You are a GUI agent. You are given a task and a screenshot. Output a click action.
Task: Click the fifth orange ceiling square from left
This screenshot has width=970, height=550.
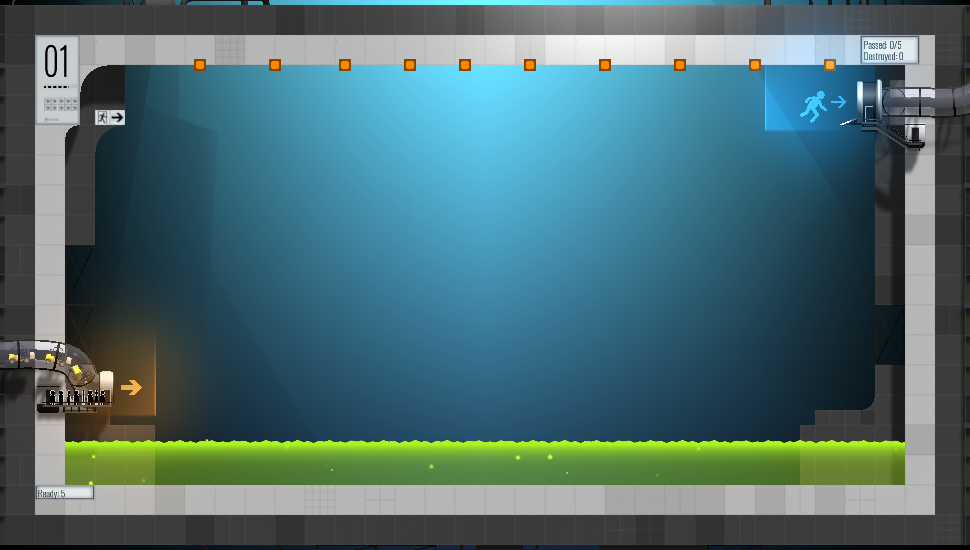(x=465, y=65)
